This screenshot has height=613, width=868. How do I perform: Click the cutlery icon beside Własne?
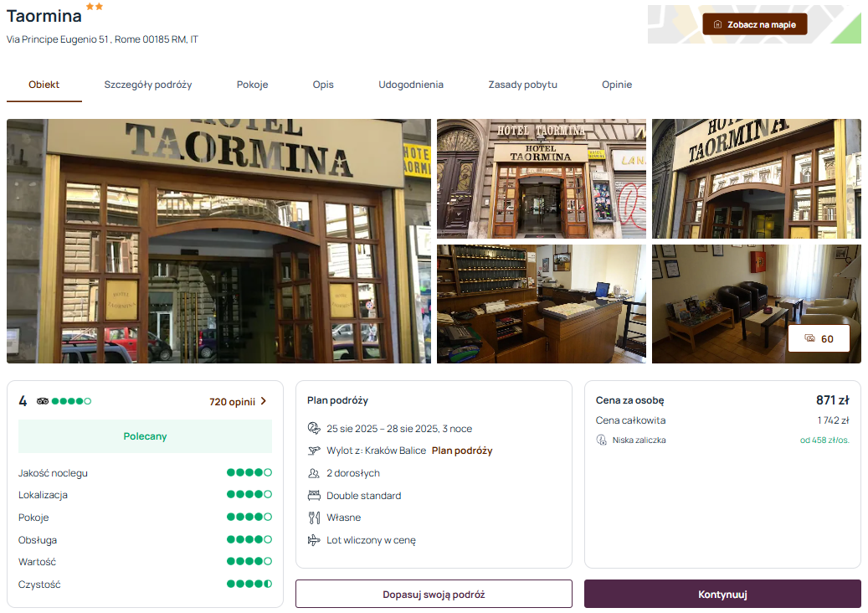(314, 518)
